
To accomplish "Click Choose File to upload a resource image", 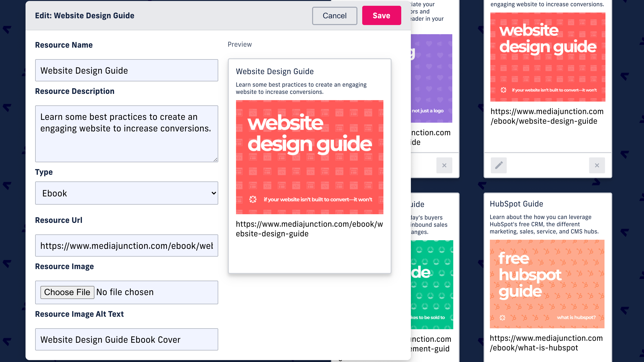I will pyautogui.click(x=67, y=292).
